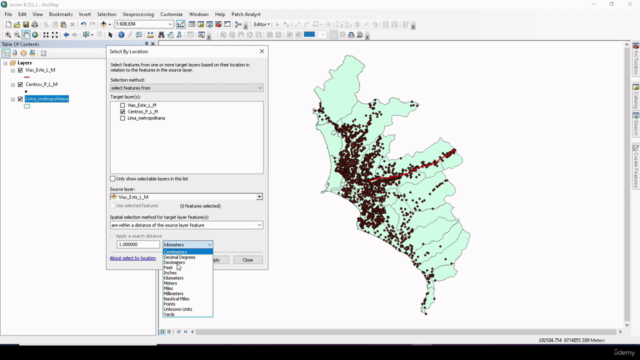The image size is (640, 360).
Task: Click the Close button in dialog
Action: pyautogui.click(x=248, y=260)
